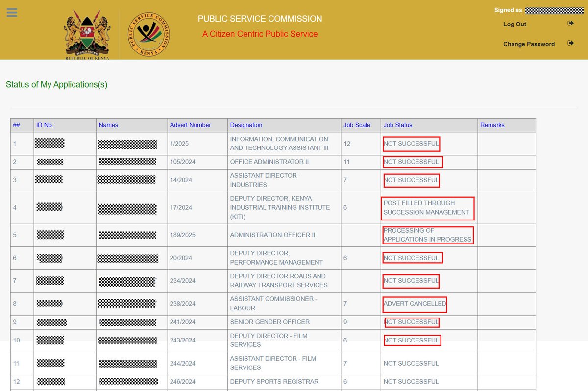Image resolution: width=588 pixels, height=391 pixels.
Task: Click the SENIOR GENDER OFFICER designation
Action: tap(270, 322)
